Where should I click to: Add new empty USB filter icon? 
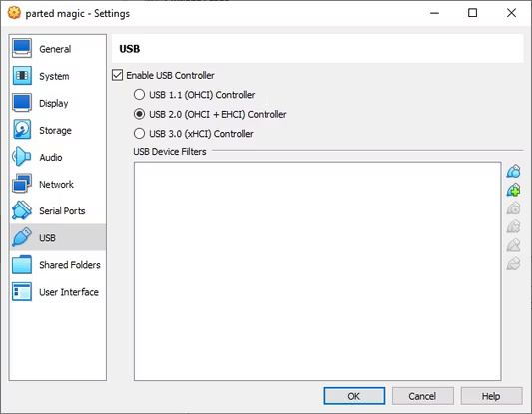pyautogui.click(x=513, y=172)
